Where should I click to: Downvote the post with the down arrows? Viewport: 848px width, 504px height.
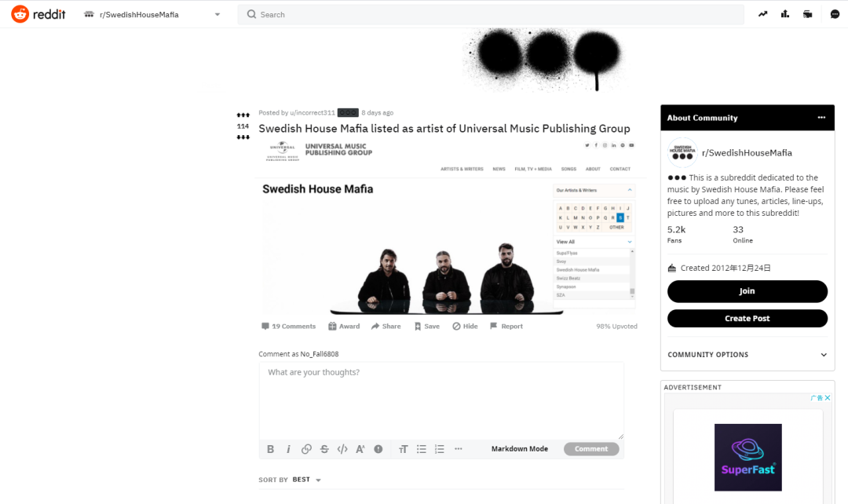[243, 137]
